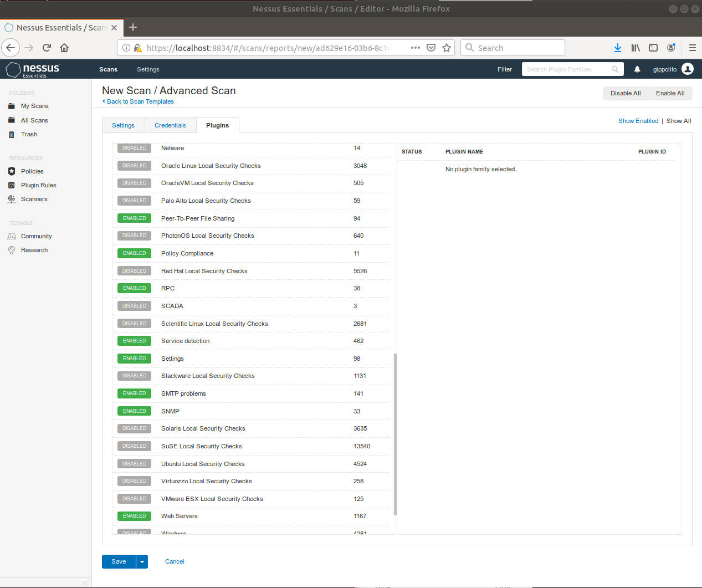Open the Trash folder icon

click(x=12, y=134)
